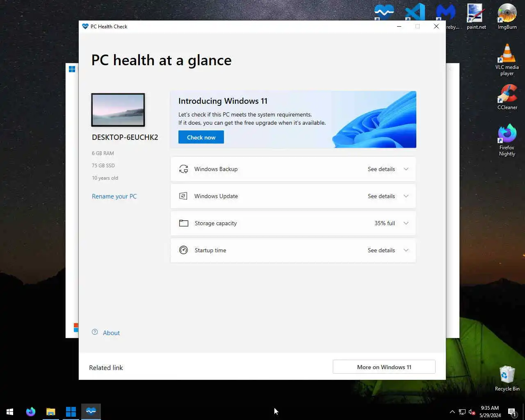Open the VLC media player desktop shortcut
Viewport: 525px width, 420px height.
(507, 60)
